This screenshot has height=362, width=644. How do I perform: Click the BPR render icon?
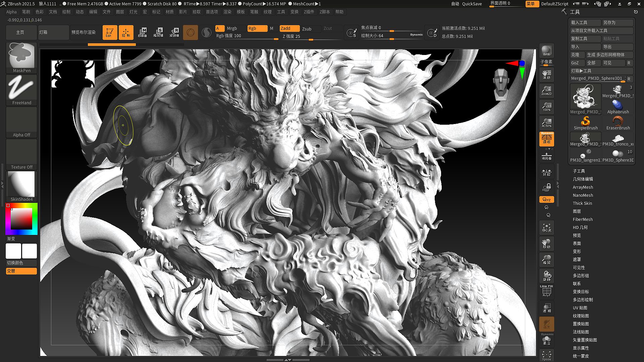coord(546,51)
